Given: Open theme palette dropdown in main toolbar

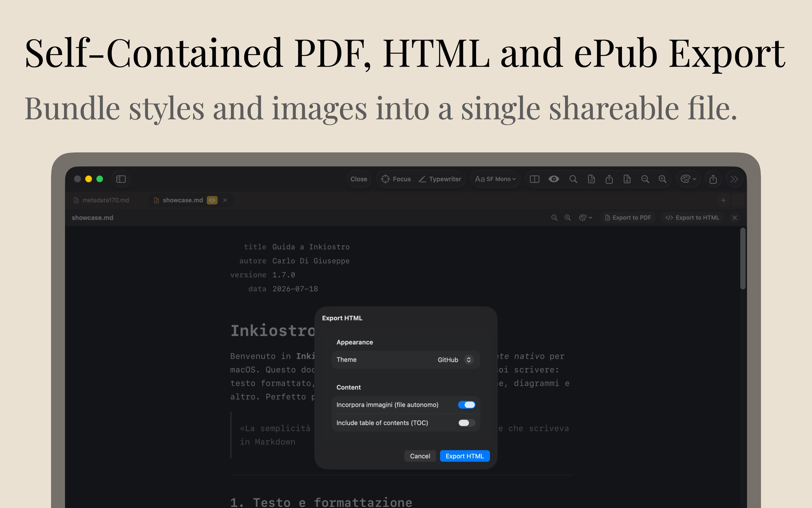Looking at the screenshot, I should (688, 179).
